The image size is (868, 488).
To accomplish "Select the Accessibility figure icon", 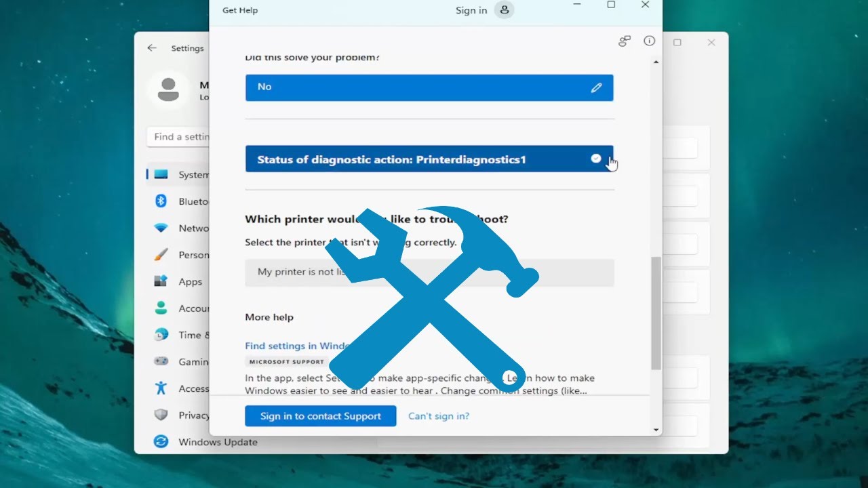I will [x=161, y=388].
